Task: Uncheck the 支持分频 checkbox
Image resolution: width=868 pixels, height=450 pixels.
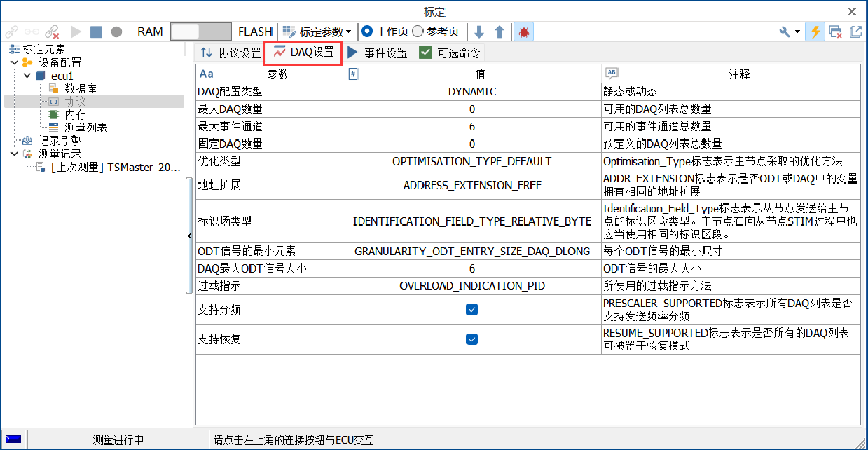Action: (x=472, y=309)
